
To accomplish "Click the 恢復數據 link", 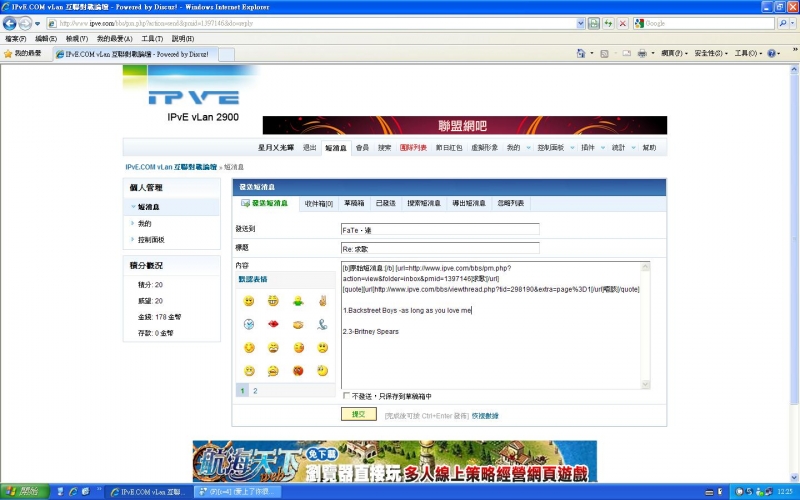I will (x=485, y=416).
